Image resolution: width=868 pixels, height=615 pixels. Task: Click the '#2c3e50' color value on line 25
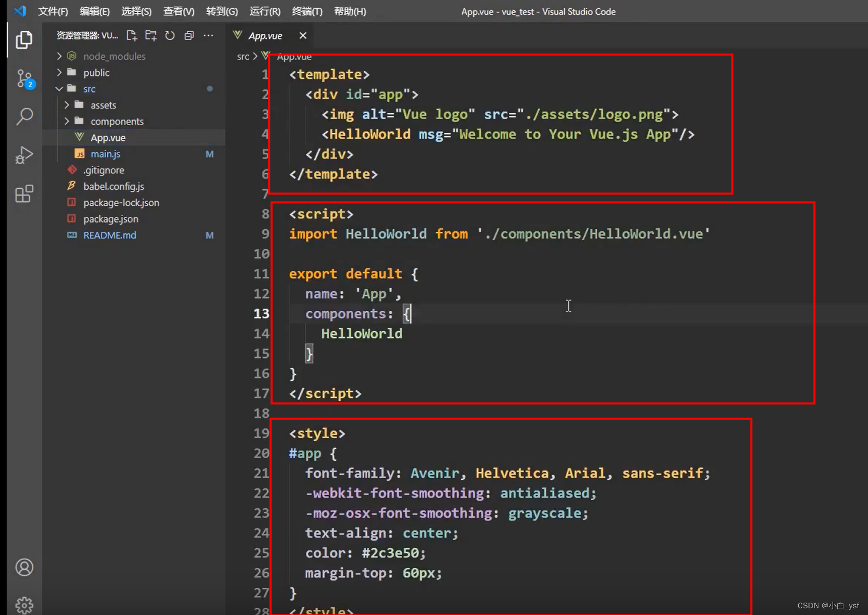(x=390, y=553)
